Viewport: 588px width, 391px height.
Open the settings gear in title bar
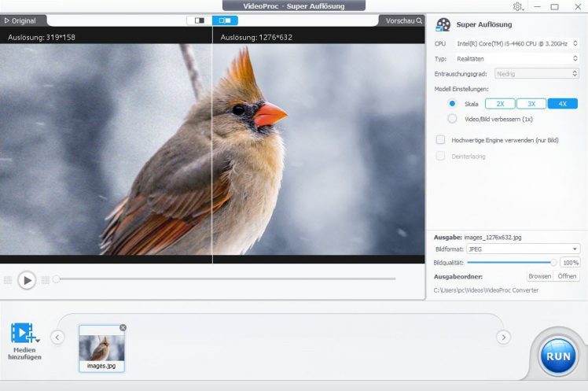click(x=517, y=6)
